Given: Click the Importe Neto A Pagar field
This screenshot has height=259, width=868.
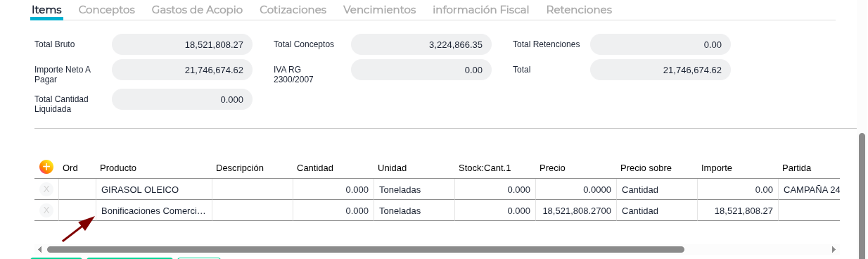Looking at the screenshot, I should tap(182, 70).
